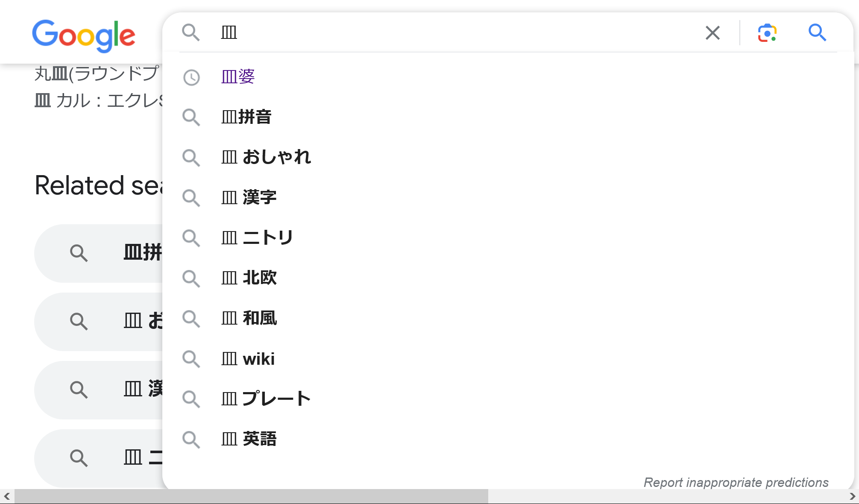Click magnifier icon next to 皿拼音 suggestion

coord(191,117)
